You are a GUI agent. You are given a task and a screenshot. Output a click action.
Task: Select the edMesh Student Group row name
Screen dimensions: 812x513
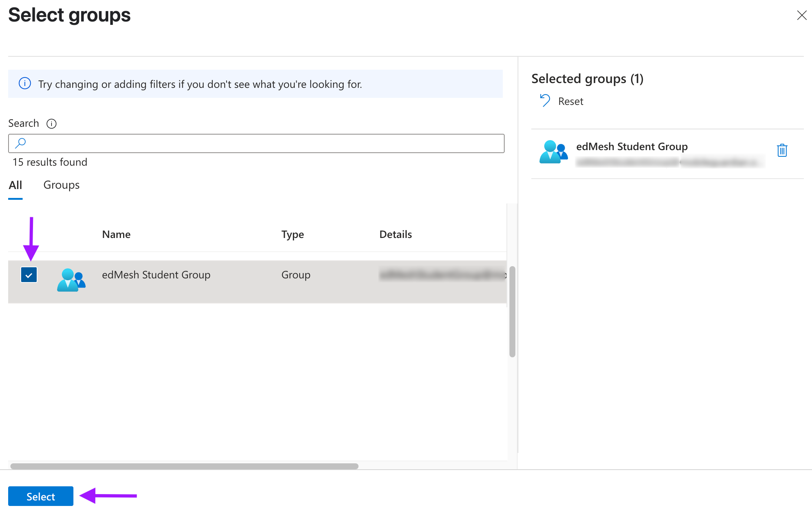pyautogui.click(x=156, y=275)
